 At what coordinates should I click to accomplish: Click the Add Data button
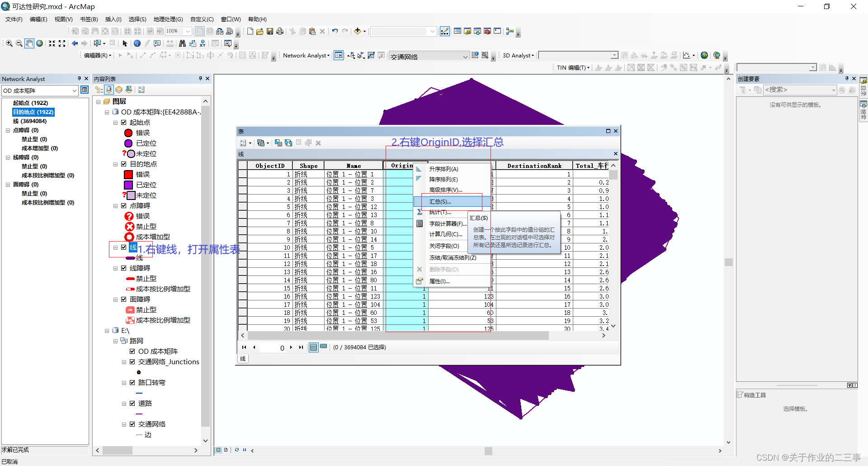click(358, 31)
